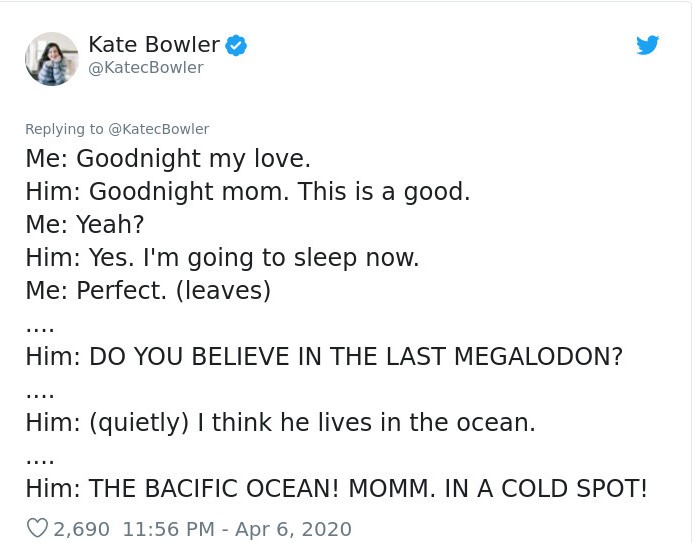Click the Kate Bowler display name
The height and width of the screenshot is (543, 693).
[x=153, y=45]
